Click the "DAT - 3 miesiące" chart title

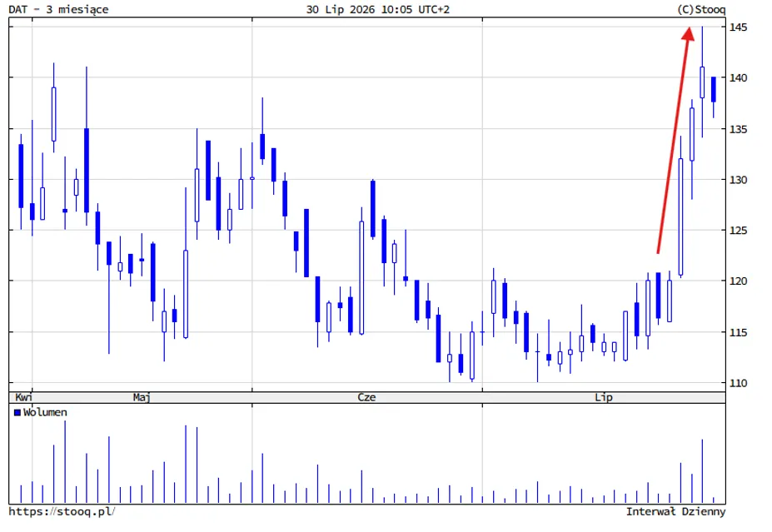(x=58, y=9)
